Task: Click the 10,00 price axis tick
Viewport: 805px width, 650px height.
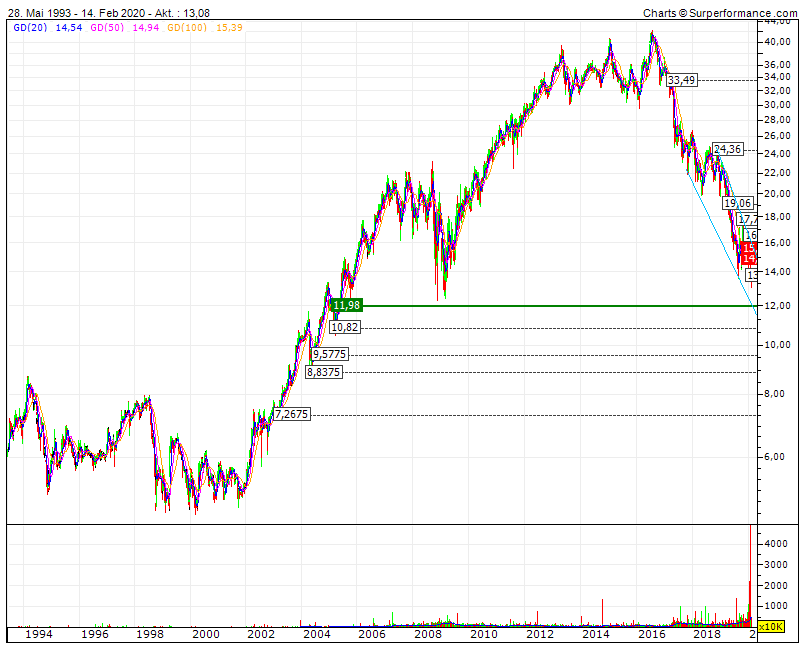Action: (x=778, y=345)
